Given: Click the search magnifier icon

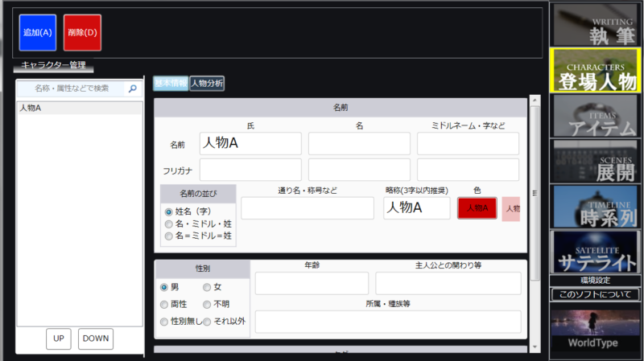Looking at the screenshot, I should pyautogui.click(x=133, y=88).
